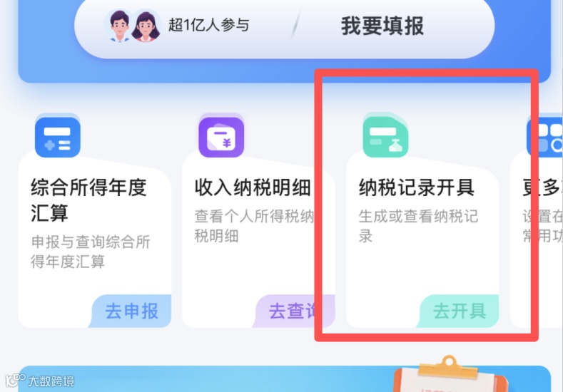The width and height of the screenshot is (563, 392).
Task: Tap the female avatar icon
Action: coord(146,26)
